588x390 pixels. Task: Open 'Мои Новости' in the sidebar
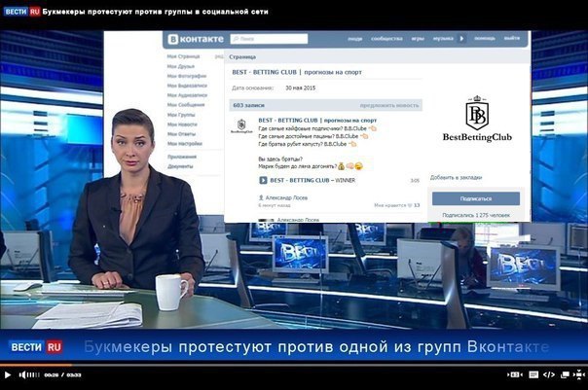pos(182,124)
